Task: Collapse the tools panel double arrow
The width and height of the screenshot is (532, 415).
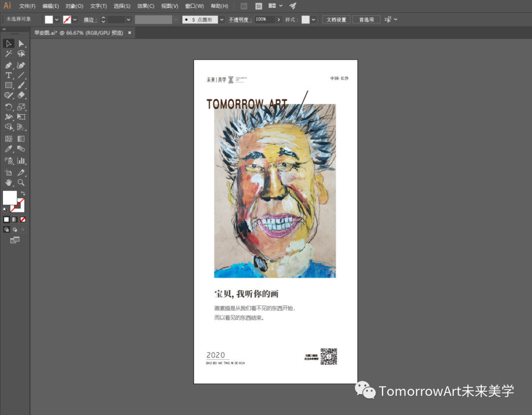Action: tap(4, 29)
